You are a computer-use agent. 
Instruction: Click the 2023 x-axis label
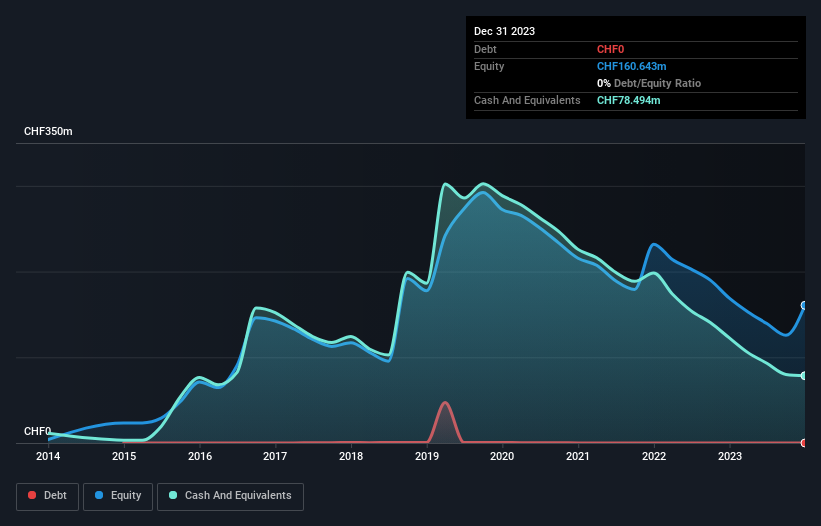730,456
